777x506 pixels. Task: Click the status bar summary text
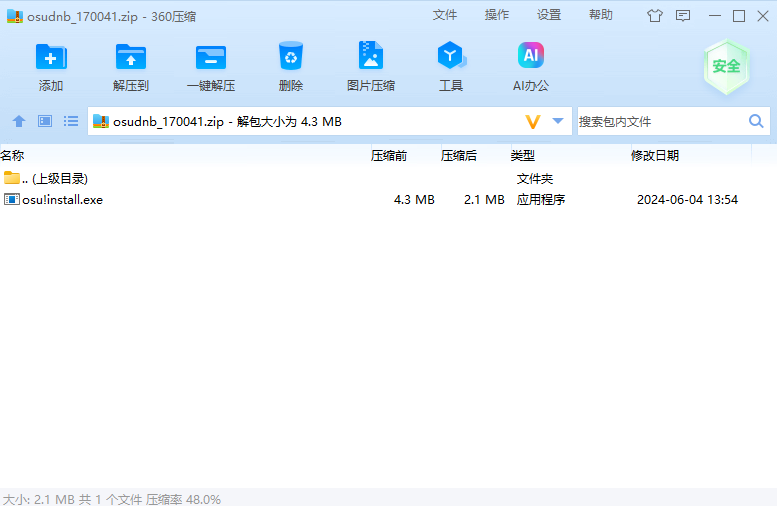112,499
